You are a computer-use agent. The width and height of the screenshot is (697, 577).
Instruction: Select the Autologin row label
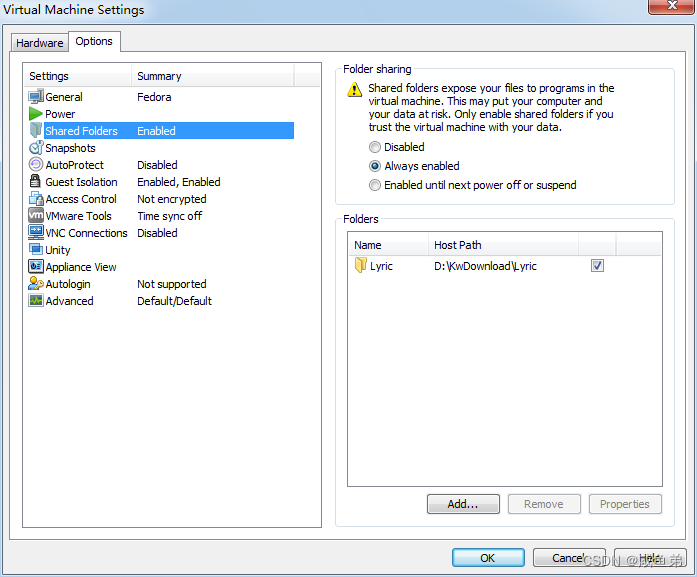68,284
